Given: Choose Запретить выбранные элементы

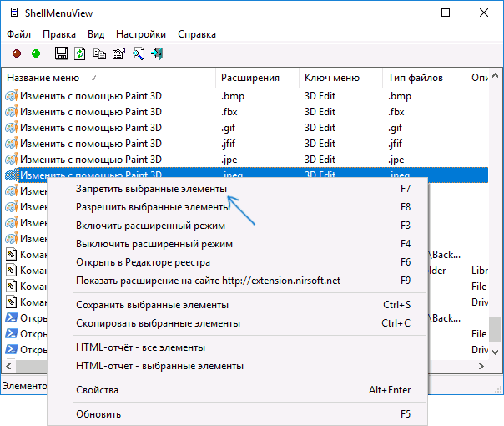Looking at the screenshot, I should (x=237, y=189).
